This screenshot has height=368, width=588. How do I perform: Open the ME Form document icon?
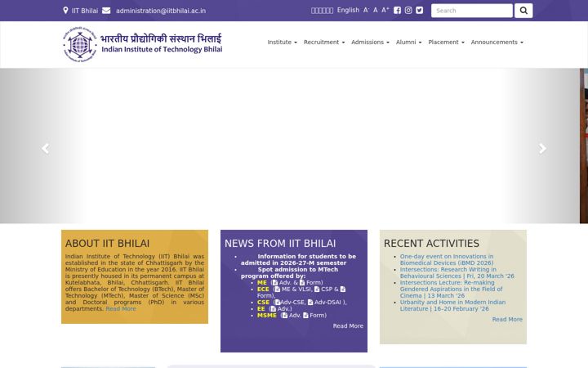click(302, 283)
